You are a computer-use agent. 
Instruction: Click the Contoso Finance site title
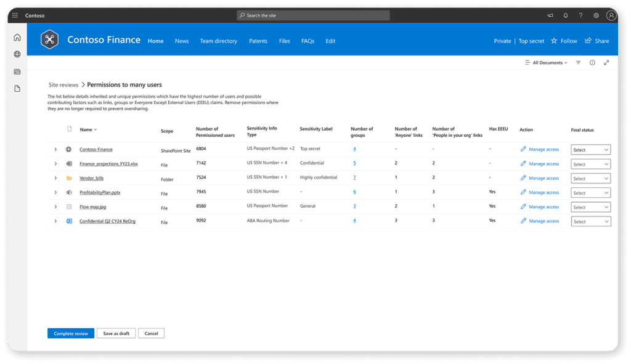(104, 40)
